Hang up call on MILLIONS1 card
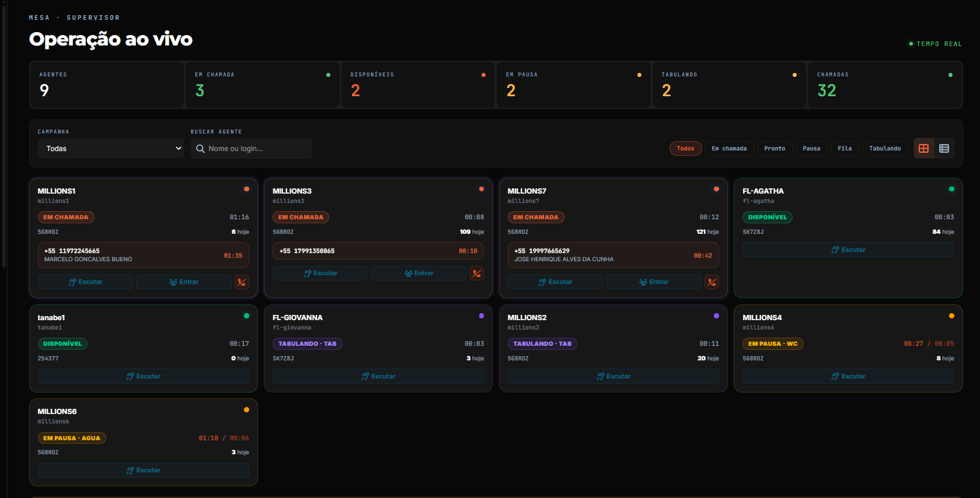This screenshot has height=498, width=980. (x=242, y=282)
